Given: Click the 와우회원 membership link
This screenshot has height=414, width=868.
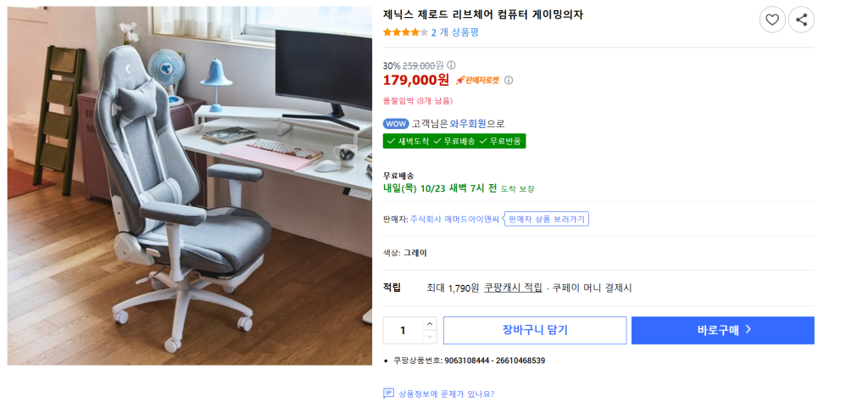Looking at the screenshot, I should click(468, 124).
